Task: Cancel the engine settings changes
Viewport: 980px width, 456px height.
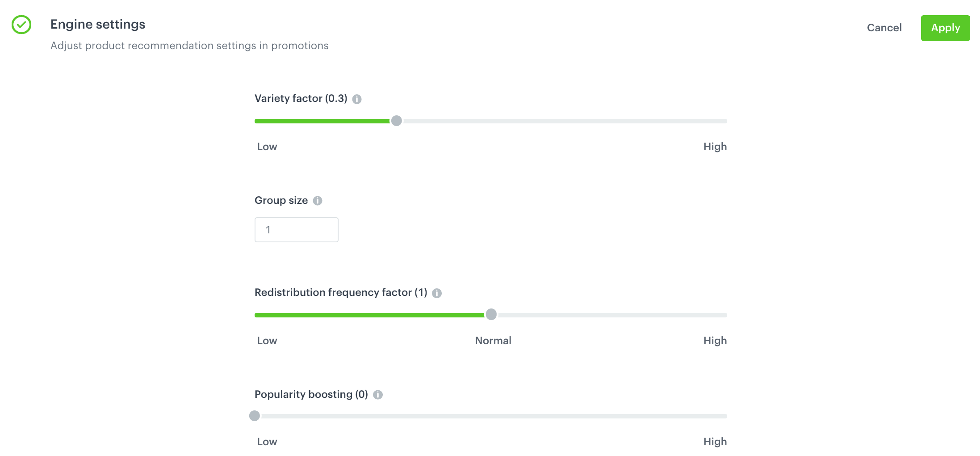Action: coord(884,28)
